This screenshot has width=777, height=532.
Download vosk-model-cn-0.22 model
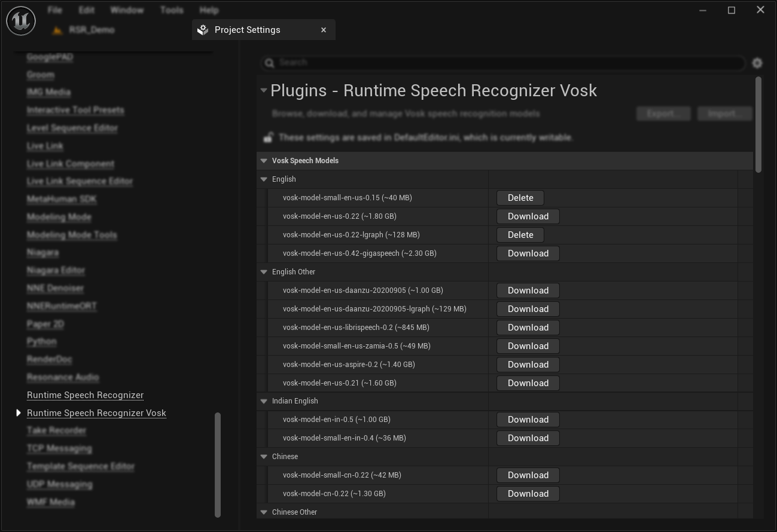coord(528,494)
